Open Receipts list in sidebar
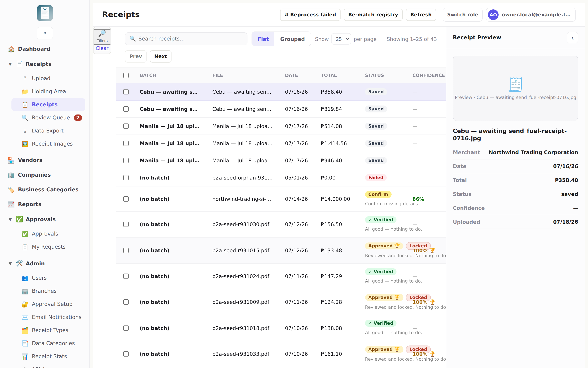The height and width of the screenshot is (368, 588). 48,105
